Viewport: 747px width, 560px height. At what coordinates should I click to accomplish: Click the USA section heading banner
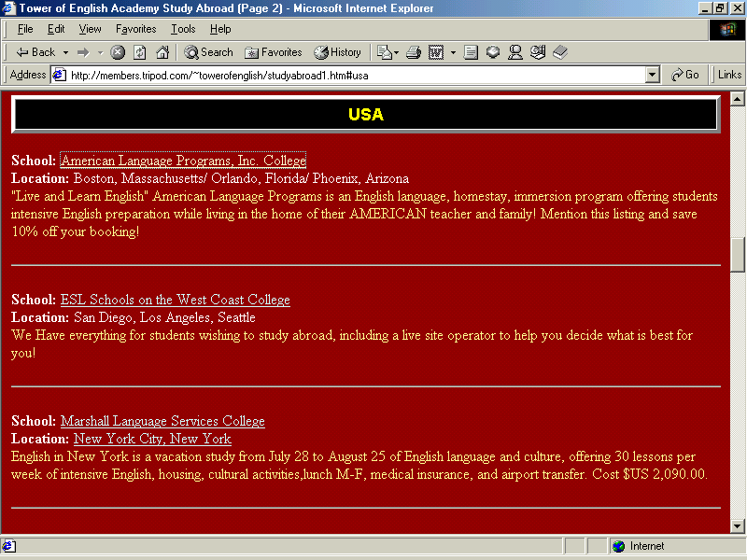coord(365,114)
